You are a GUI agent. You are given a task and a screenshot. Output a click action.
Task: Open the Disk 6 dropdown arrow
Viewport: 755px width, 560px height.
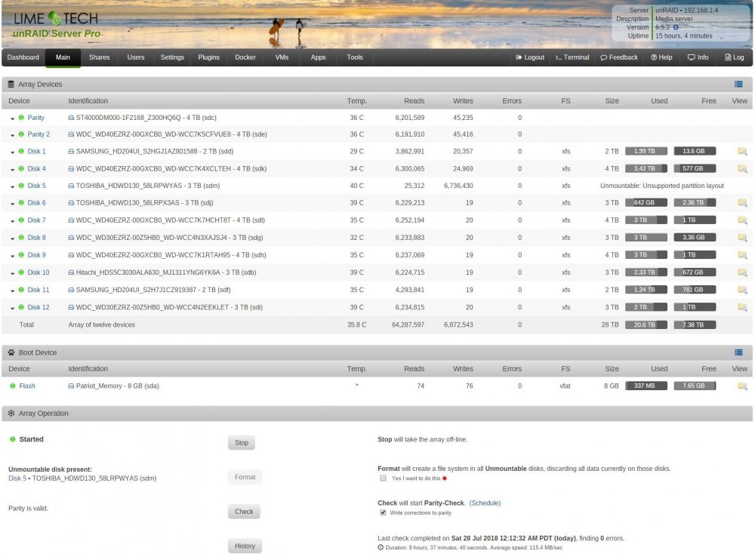click(13, 204)
